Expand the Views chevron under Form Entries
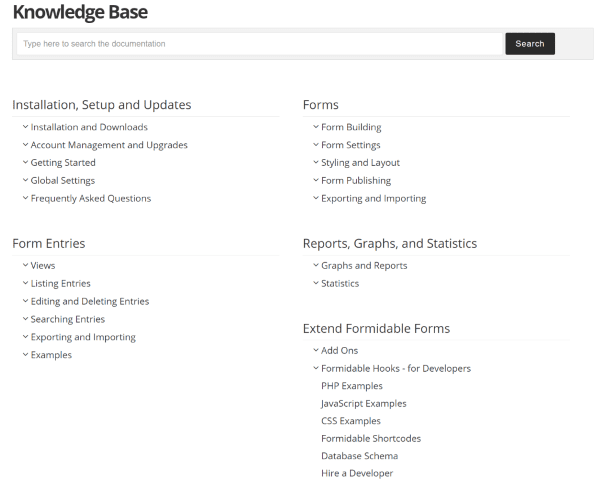Viewport: 600px width, 490px height. tap(25, 265)
